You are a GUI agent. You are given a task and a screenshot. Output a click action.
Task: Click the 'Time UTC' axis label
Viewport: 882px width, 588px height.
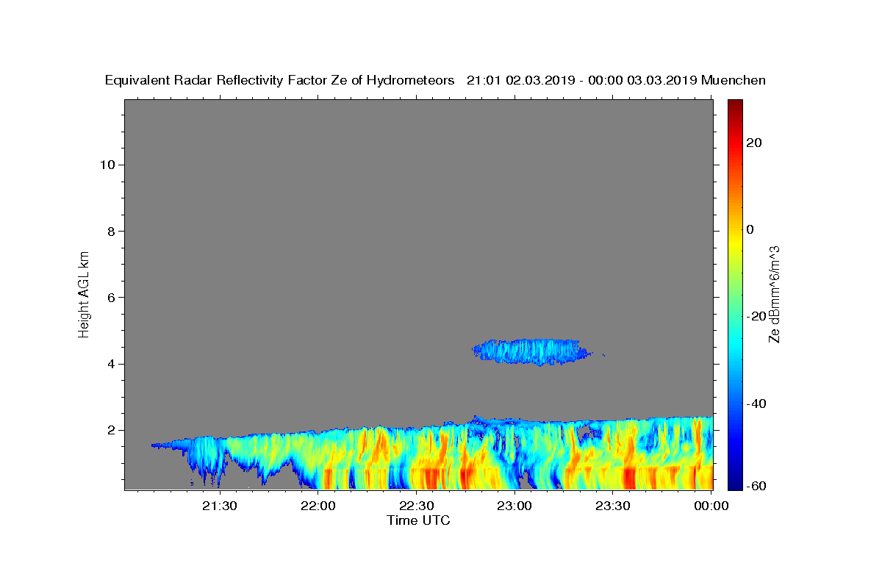click(x=418, y=520)
